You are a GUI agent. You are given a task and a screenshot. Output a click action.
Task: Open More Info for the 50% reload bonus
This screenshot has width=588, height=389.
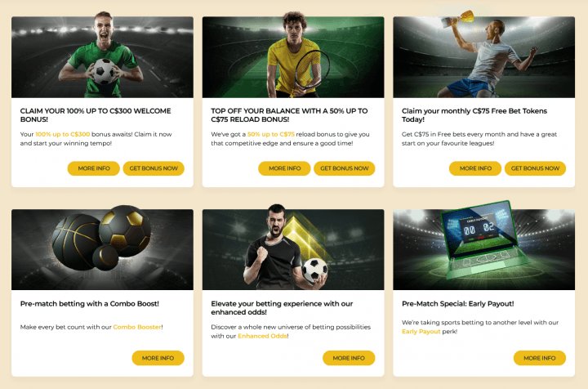284,168
